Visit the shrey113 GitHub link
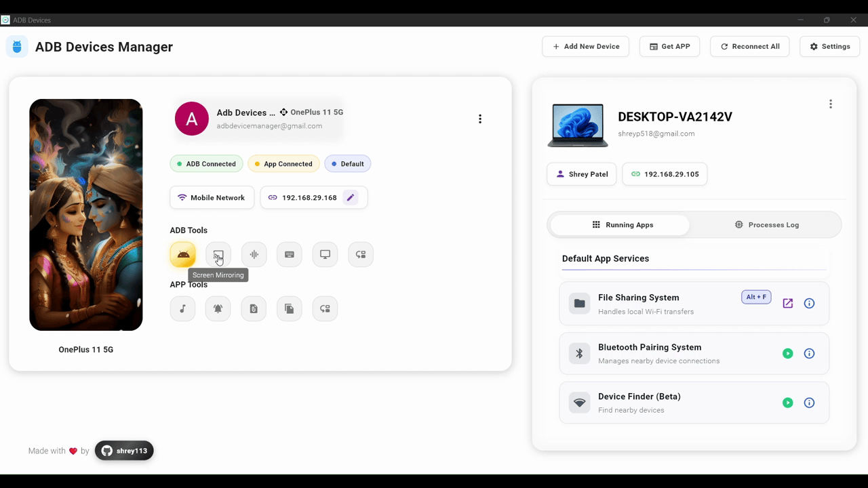 pos(124,451)
